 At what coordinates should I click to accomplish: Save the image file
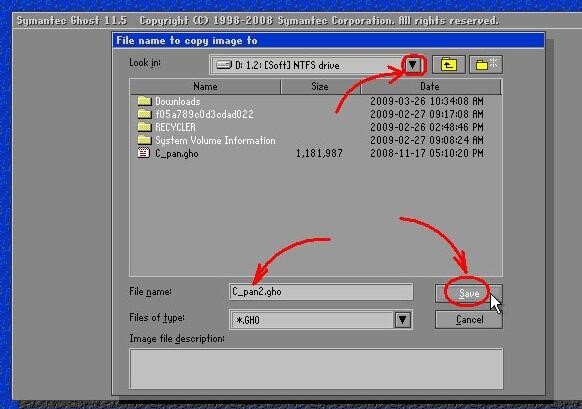[x=469, y=294]
